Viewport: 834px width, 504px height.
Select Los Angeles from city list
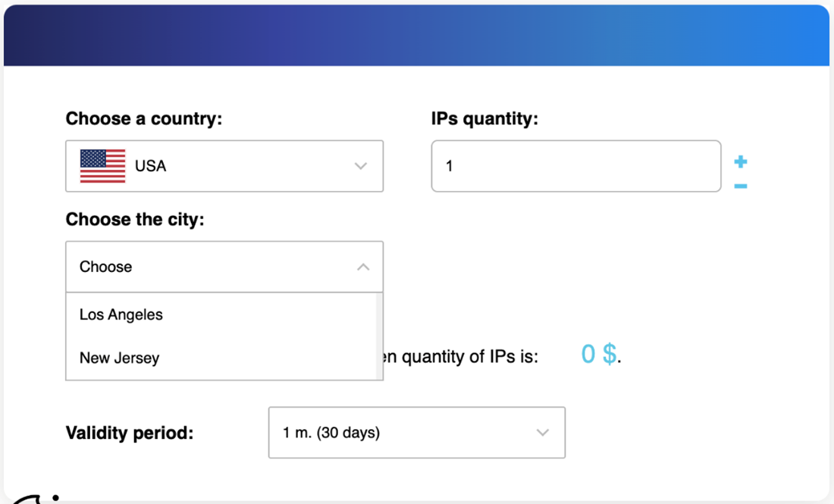(x=121, y=315)
